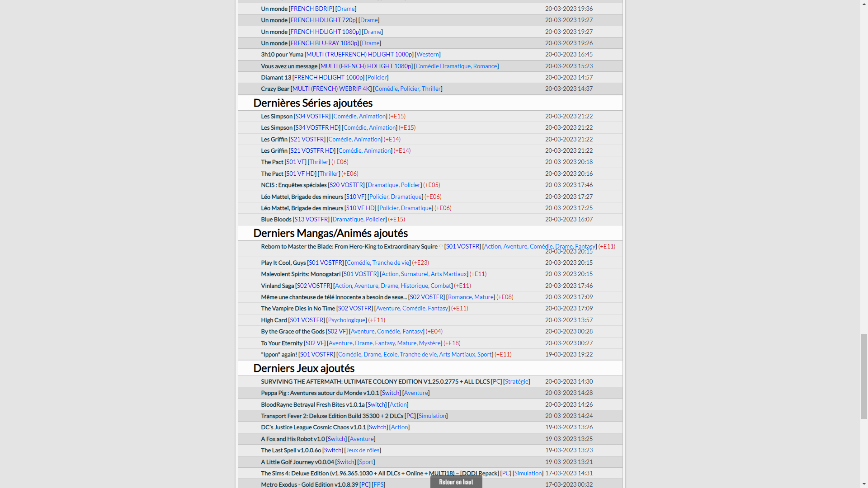Open NCIS Enquêtes spéciales S20 VOSTFR link
The width and height of the screenshot is (868, 488).
[346, 185]
